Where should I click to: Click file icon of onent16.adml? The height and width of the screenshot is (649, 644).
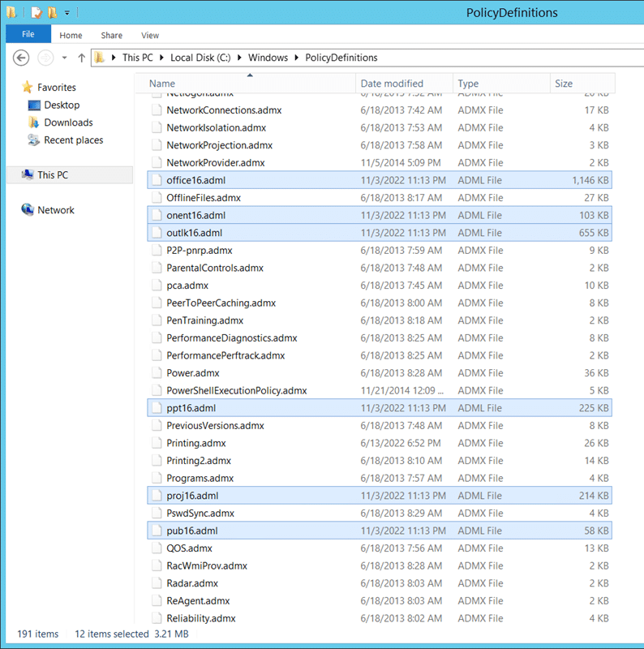pos(157,215)
